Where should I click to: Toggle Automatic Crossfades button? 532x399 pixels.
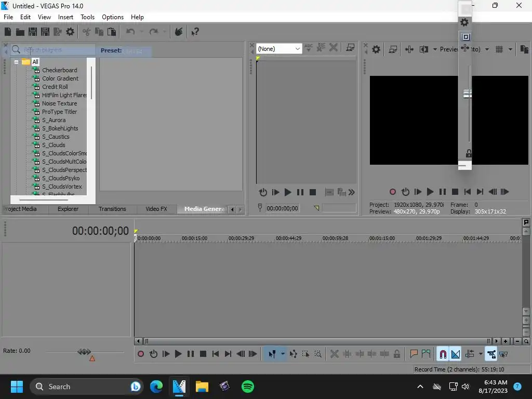[455, 354]
